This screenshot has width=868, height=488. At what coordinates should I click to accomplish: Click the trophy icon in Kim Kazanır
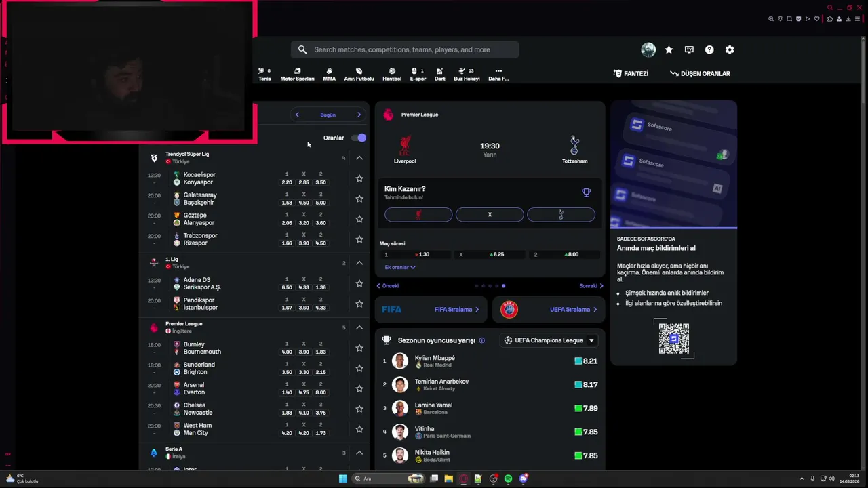[x=587, y=192]
